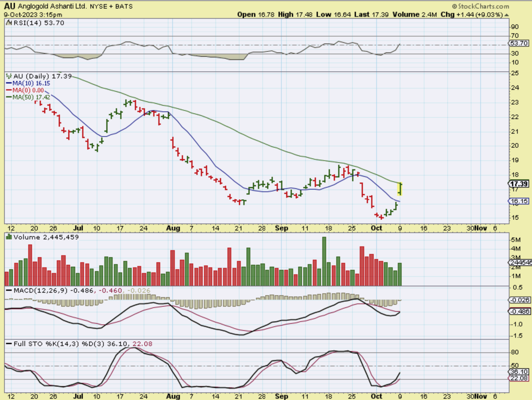The image size is (532, 400).
Task: Click the yellow highlighted latest price bar
Action: [x=400, y=189]
